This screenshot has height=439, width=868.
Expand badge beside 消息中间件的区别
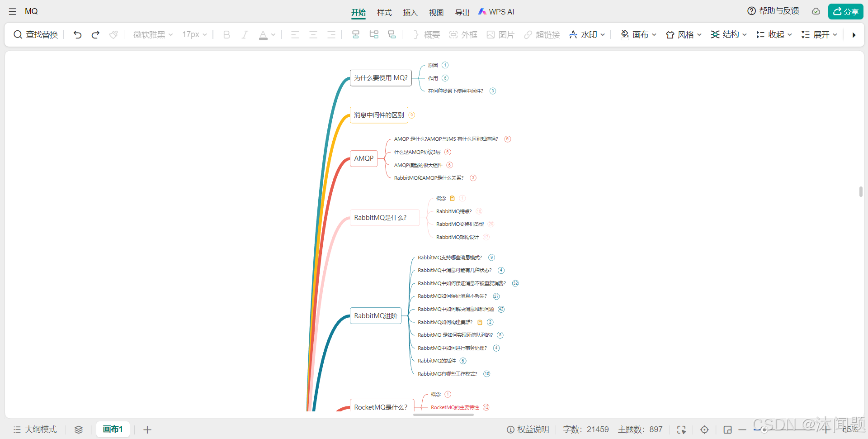(x=412, y=115)
